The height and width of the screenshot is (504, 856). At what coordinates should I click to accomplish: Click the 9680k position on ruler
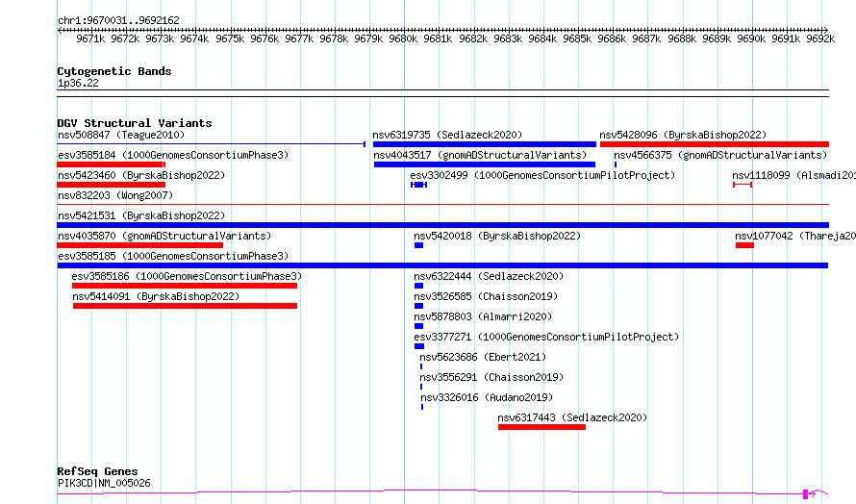(x=403, y=38)
